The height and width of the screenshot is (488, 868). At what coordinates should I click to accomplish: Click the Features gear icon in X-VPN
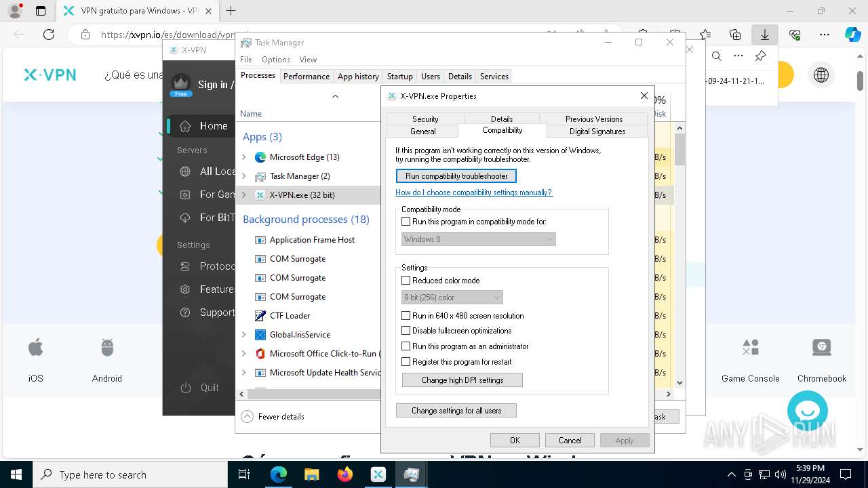click(185, 289)
